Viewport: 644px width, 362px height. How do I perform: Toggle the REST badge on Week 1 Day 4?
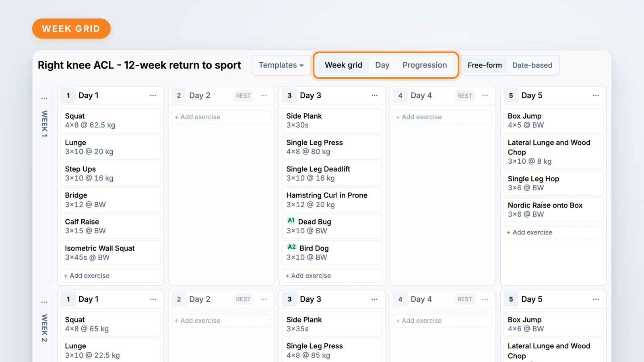[x=464, y=96]
